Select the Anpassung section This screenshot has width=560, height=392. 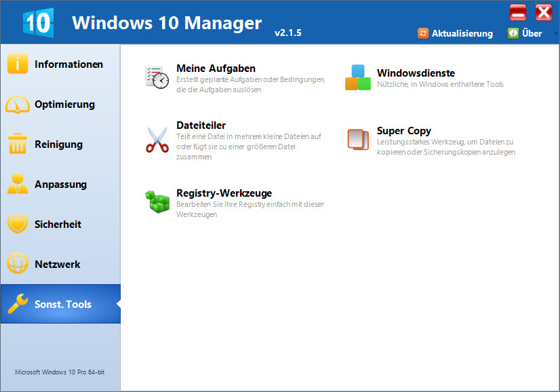coord(61,184)
